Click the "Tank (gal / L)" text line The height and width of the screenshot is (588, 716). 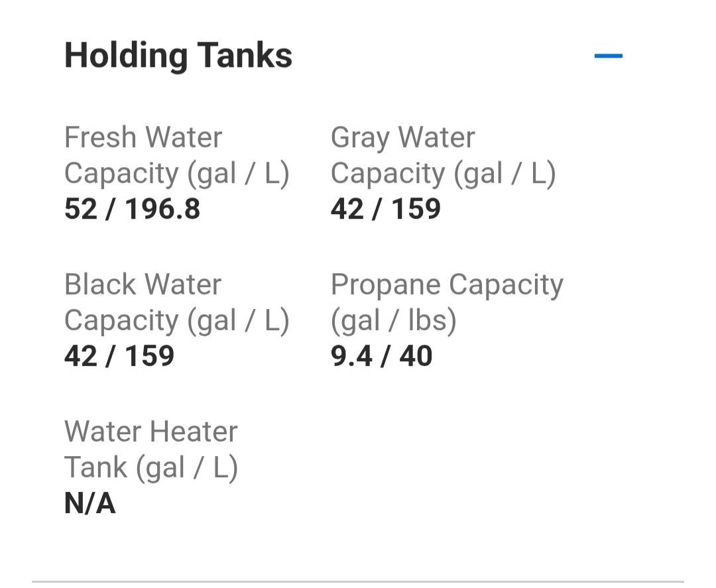[x=151, y=467]
